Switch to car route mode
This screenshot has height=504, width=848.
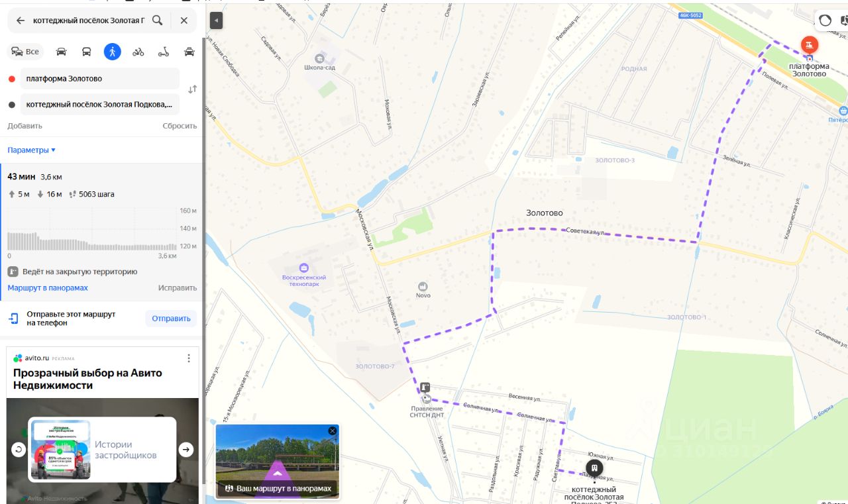[x=61, y=52]
